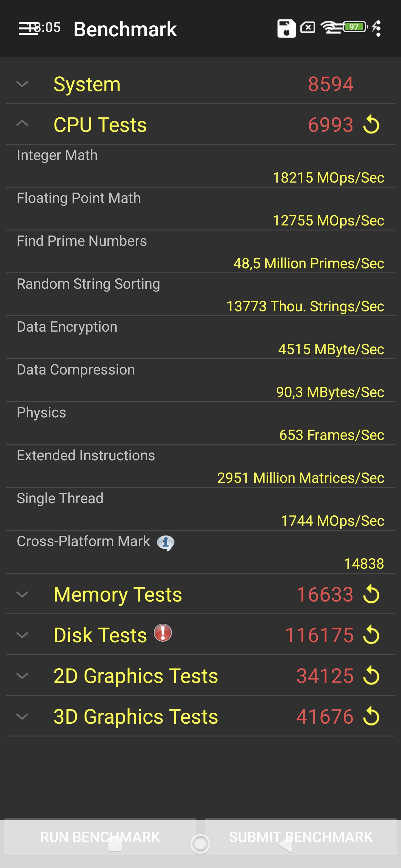Expand the Memory Tests chevron

click(22, 594)
